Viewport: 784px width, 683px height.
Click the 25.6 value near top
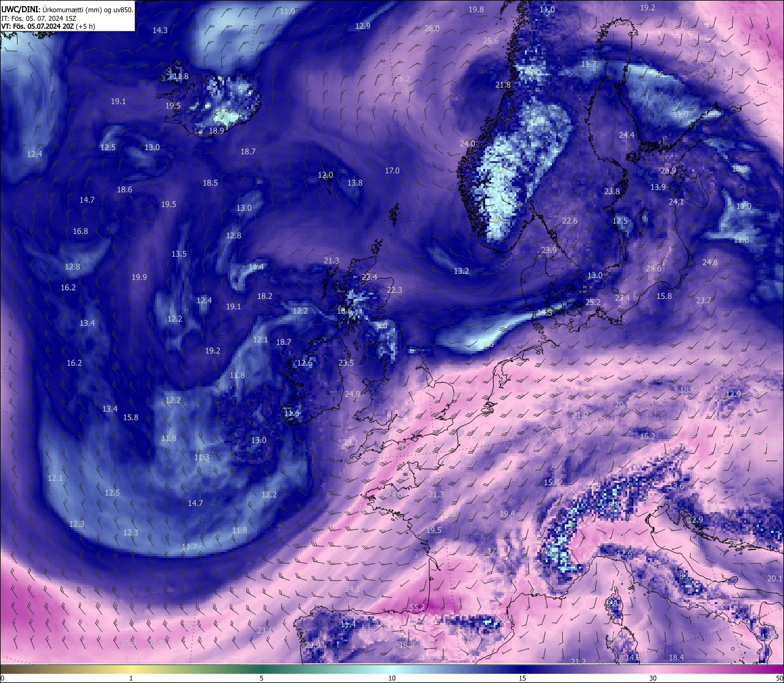click(491, 40)
